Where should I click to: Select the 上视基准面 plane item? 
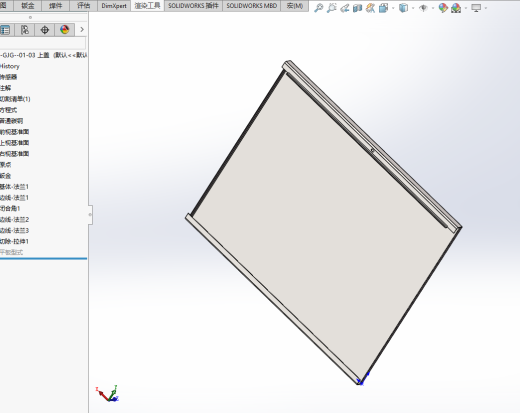pos(15,143)
